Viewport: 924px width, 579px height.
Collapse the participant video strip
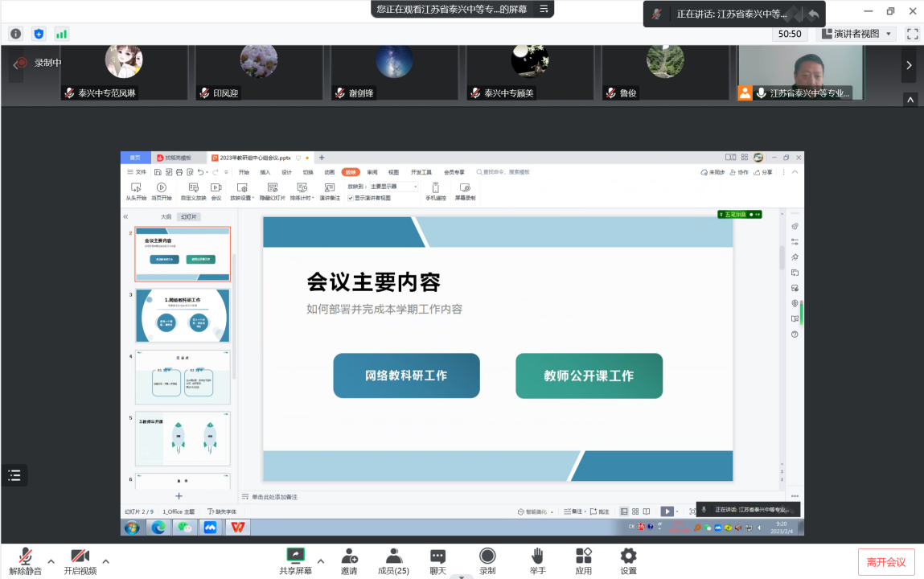[x=910, y=100]
